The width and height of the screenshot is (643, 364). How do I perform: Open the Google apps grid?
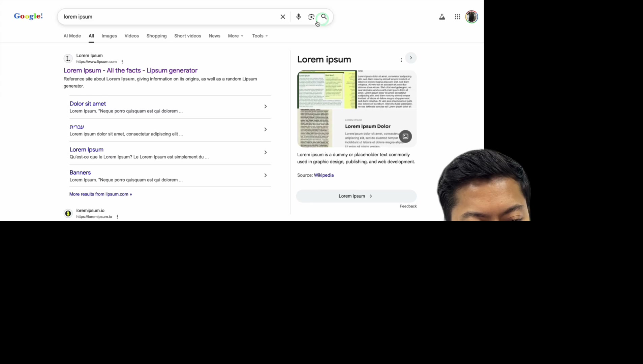(x=457, y=17)
